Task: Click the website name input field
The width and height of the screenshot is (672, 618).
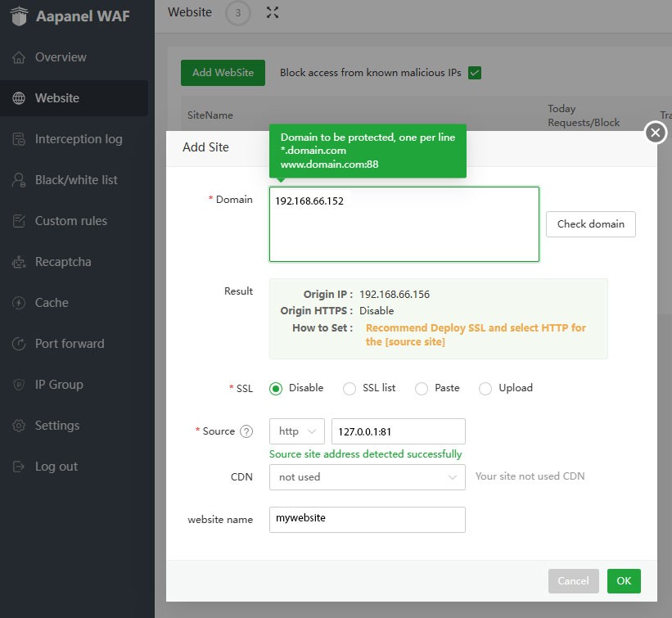Action: click(x=367, y=519)
